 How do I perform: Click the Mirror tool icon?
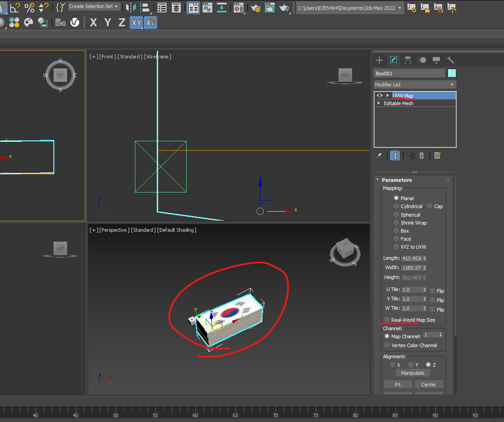pyautogui.click(x=131, y=8)
